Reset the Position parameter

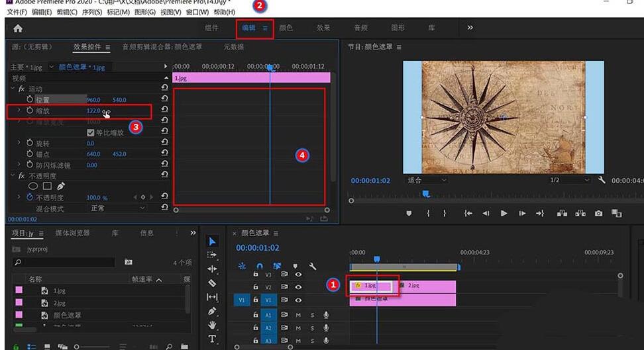click(165, 99)
